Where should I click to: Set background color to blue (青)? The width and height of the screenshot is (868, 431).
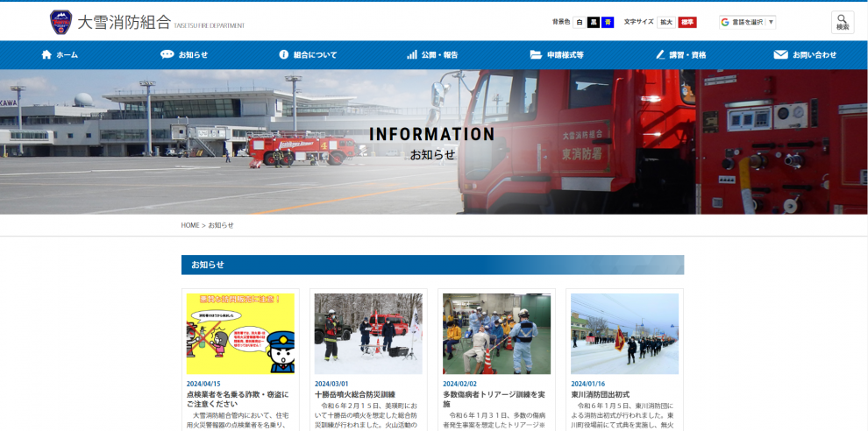pos(608,22)
